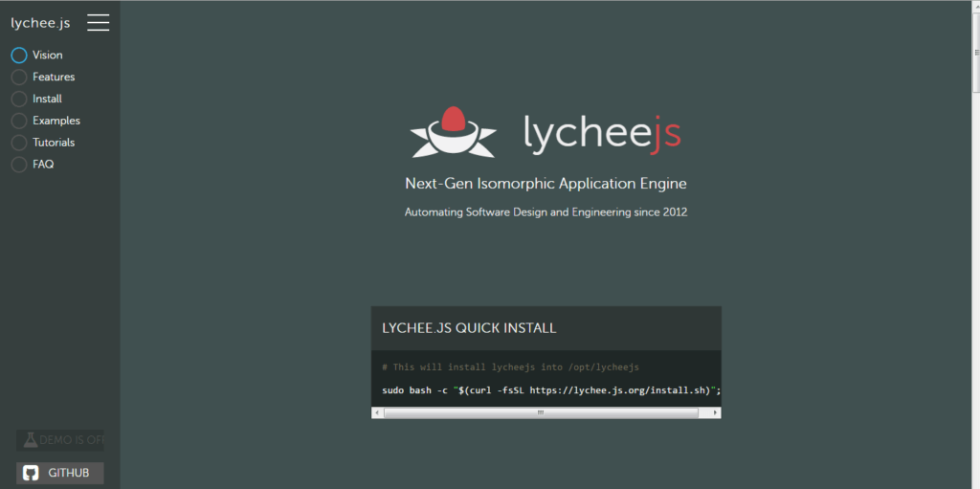Select the Examples circle indicator
Image resolution: width=980 pixels, height=489 pixels.
pos(19,121)
